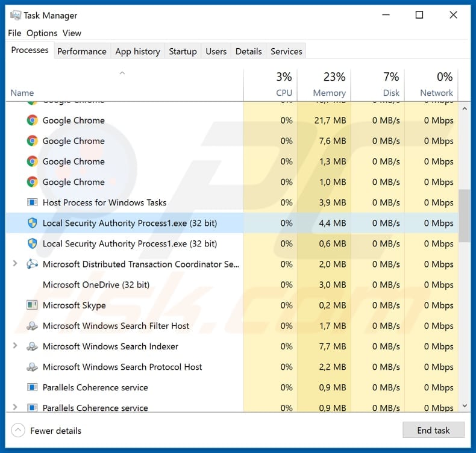
Task: Close the Task Manager window
Action: 453,15
